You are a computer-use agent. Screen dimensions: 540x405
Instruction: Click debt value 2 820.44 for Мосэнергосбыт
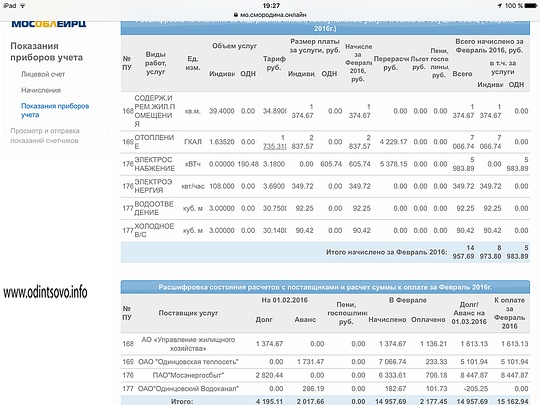click(x=269, y=375)
